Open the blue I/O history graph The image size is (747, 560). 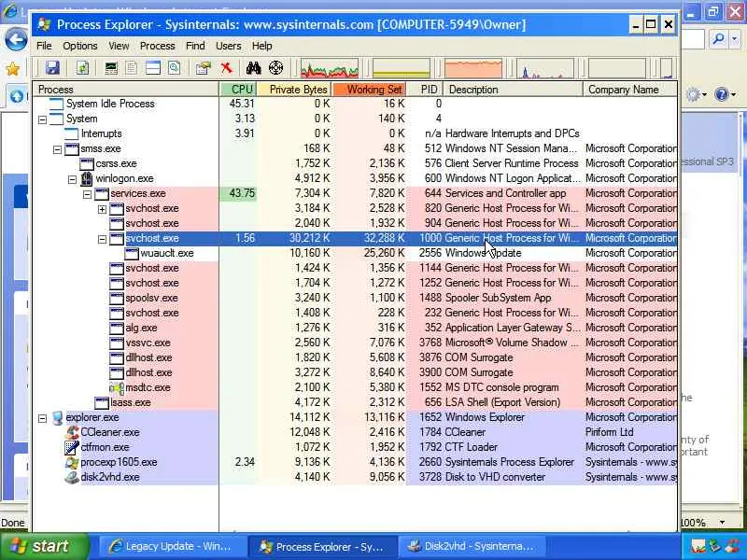(545, 68)
